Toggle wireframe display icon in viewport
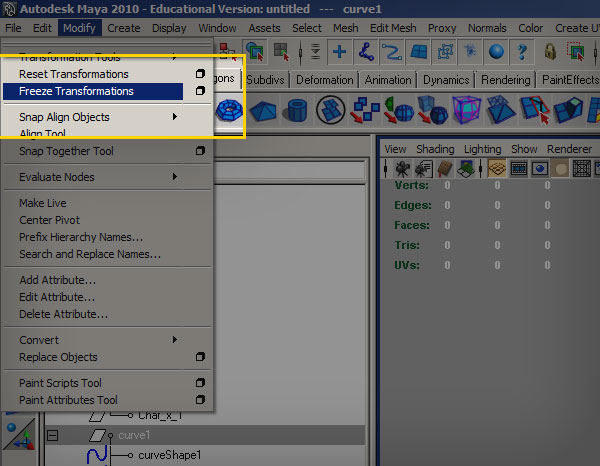Screen dimensions: 600x466 coord(582,169)
